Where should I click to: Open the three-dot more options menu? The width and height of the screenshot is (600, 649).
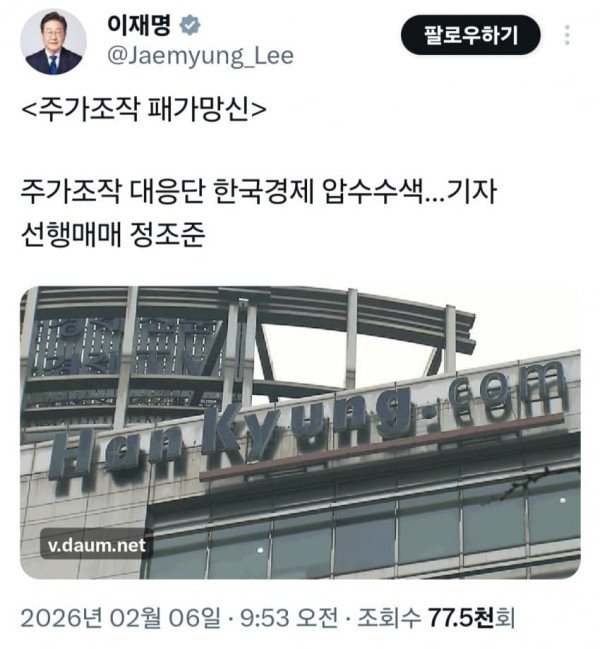(567, 35)
